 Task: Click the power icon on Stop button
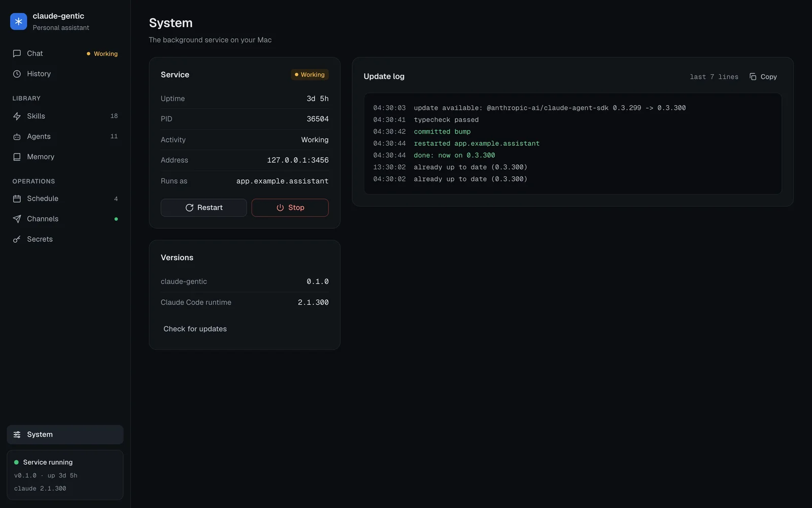coord(280,208)
